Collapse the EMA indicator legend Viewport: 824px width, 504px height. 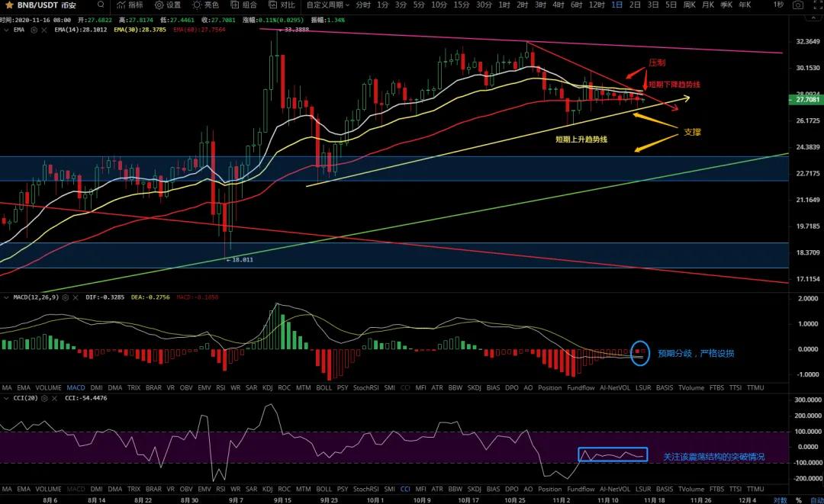6,30
